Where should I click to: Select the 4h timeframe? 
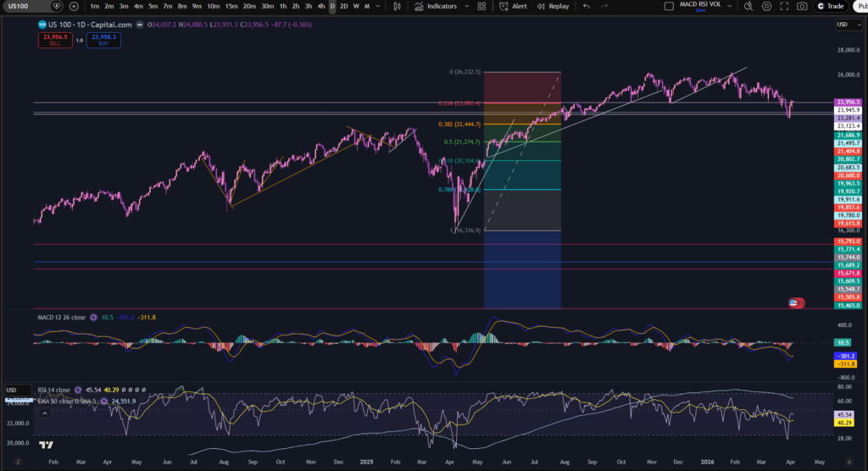point(320,6)
